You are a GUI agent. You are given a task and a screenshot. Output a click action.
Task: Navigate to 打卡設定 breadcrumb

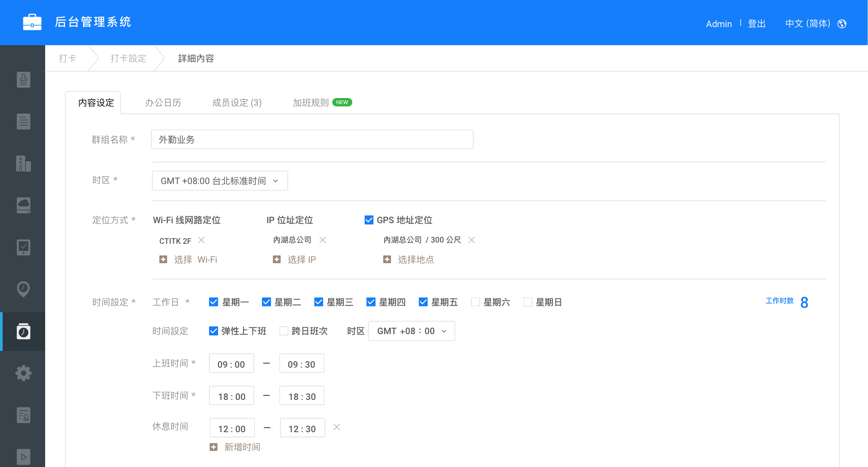[x=128, y=58]
